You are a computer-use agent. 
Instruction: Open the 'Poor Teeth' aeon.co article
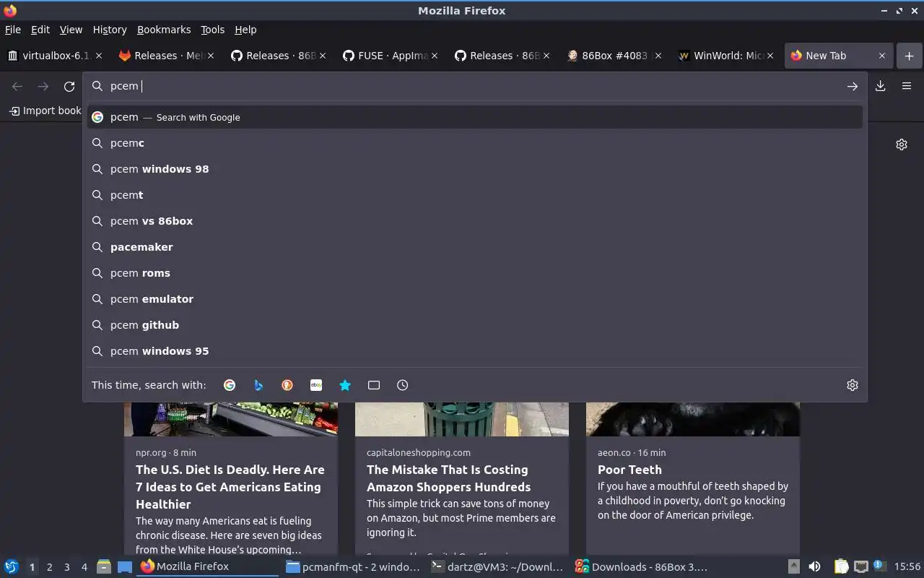(x=629, y=470)
